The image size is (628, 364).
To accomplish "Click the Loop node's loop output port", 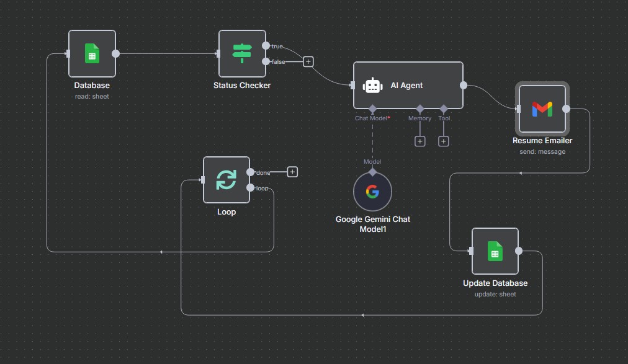I will [250, 187].
